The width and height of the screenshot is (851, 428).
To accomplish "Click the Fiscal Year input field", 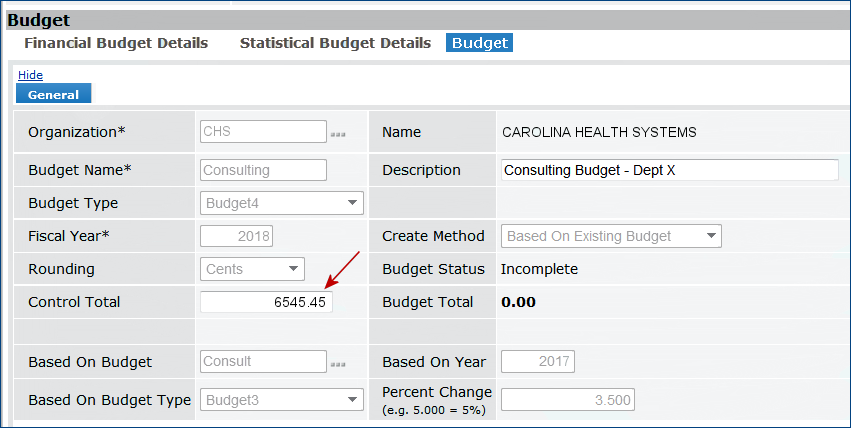I will [x=237, y=237].
